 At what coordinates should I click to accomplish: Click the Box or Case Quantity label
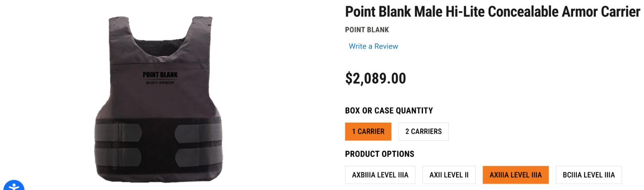[389, 110]
